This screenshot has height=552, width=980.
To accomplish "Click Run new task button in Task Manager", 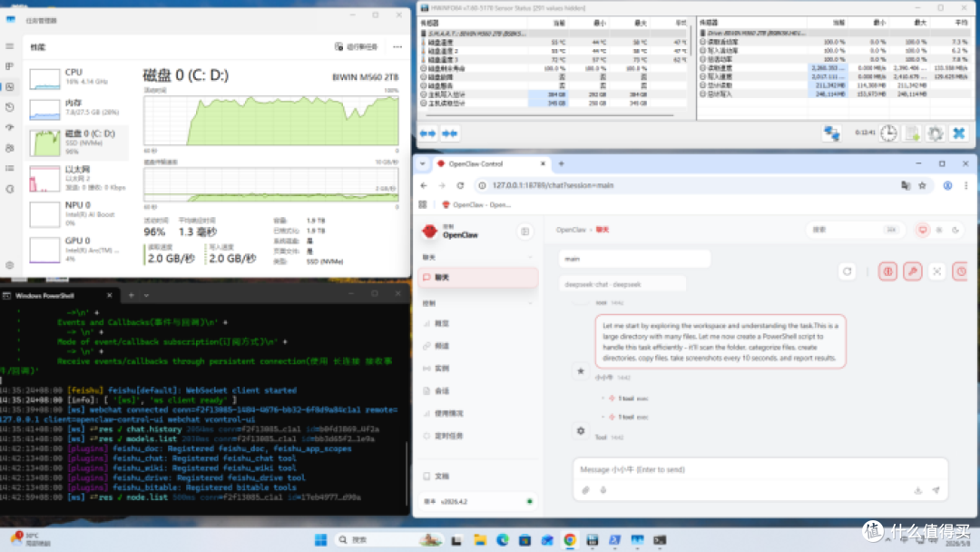I will tap(357, 47).
